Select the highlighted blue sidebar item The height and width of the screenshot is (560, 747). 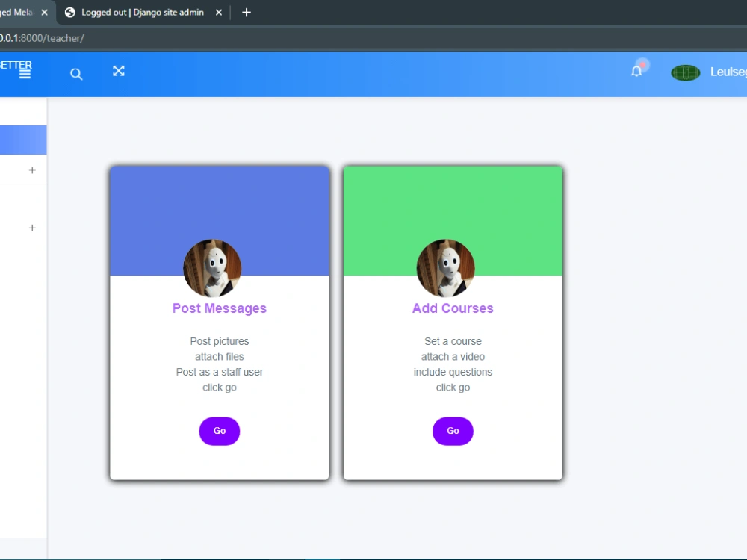click(23, 140)
